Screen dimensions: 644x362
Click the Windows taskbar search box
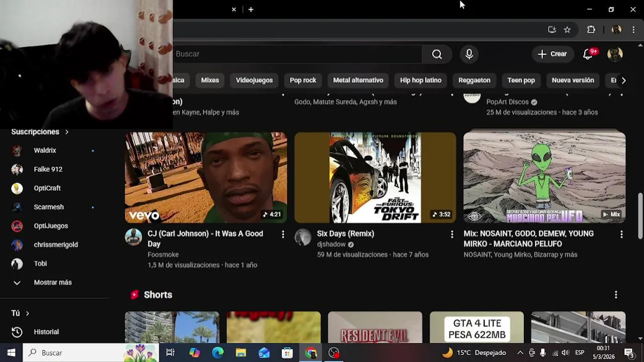[91, 353]
